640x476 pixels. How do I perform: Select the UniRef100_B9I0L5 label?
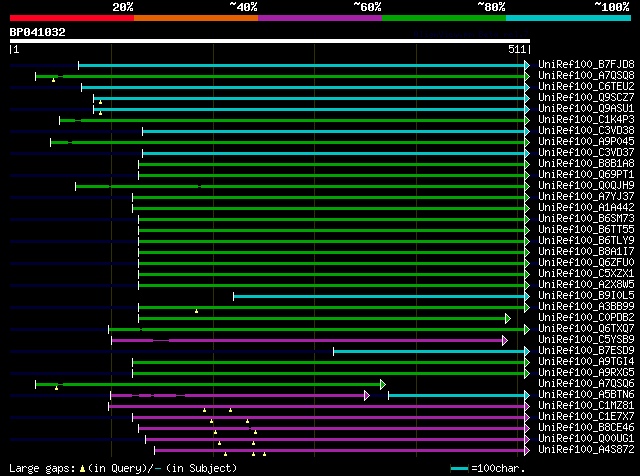pos(586,296)
